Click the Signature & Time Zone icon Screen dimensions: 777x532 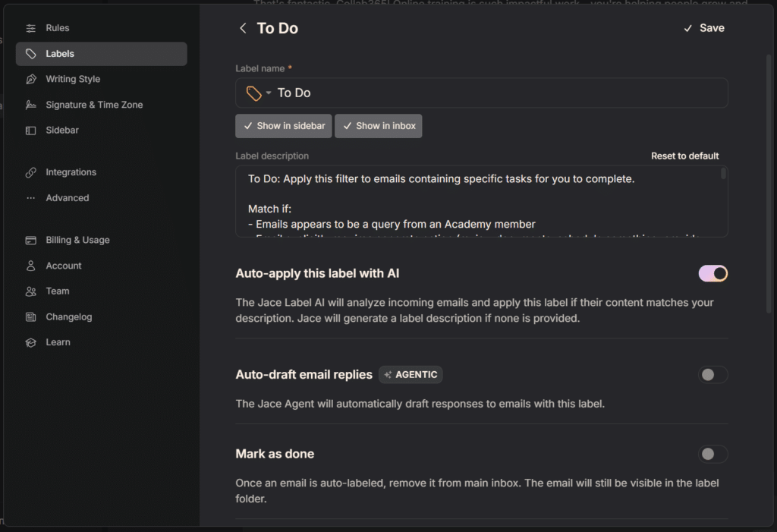[x=31, y=105]
